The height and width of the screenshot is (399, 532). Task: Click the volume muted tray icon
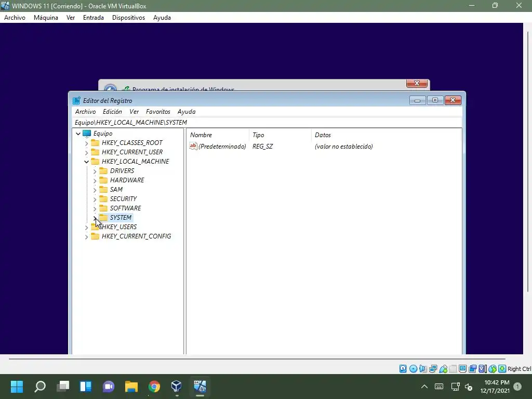click(x=469, y=387)
